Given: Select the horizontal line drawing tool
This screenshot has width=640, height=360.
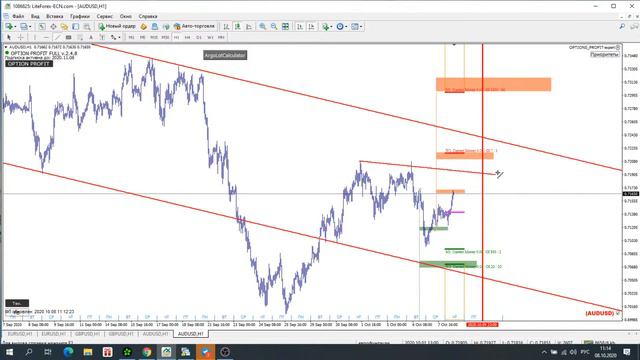Looking at the screenshot, I should (x=46, y=38).
